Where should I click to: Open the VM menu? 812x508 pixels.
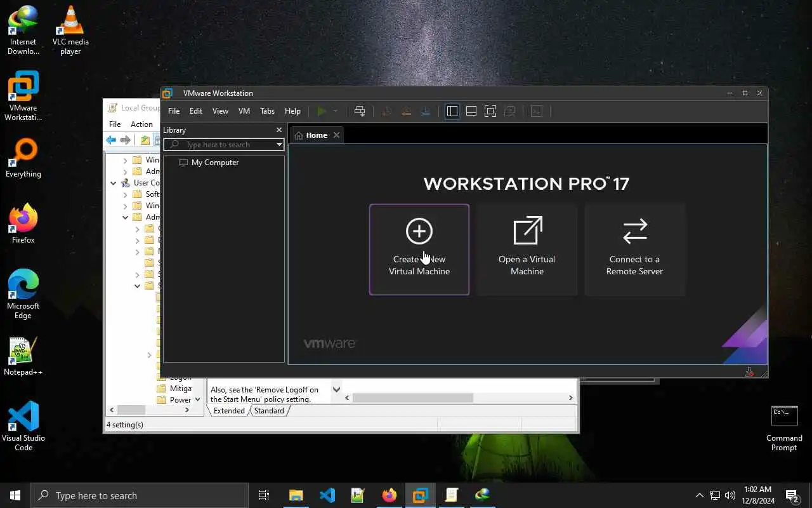[x=244, y=111]
